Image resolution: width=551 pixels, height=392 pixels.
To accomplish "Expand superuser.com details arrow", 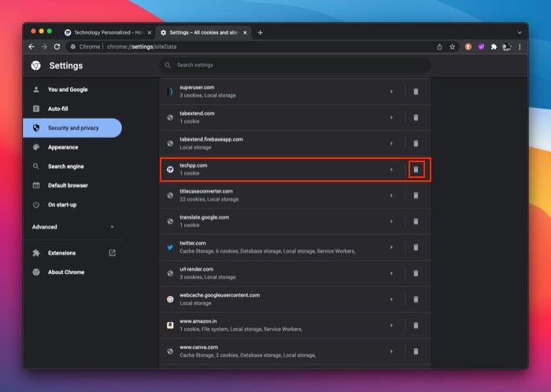I will coord(391,91).
